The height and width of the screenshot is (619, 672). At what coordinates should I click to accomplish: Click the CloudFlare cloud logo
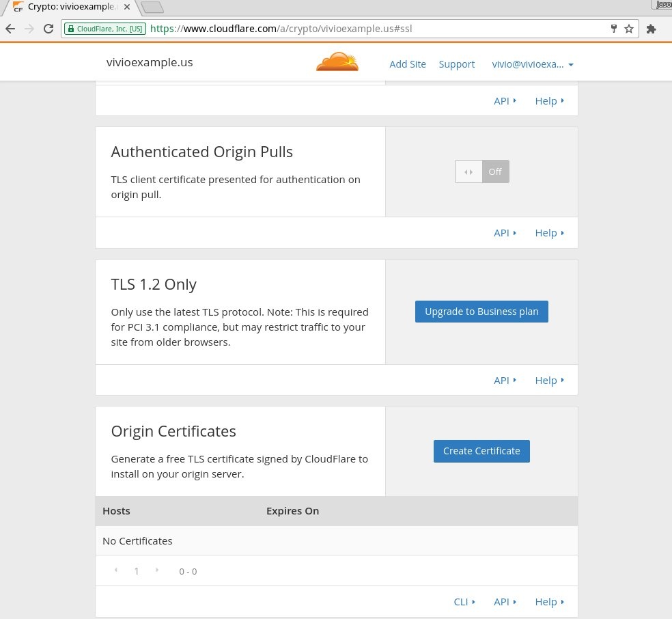click(337, 61)
